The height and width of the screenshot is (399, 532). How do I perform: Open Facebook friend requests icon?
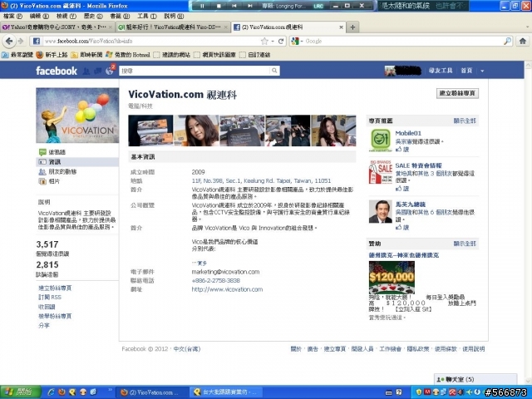point(86,71)
